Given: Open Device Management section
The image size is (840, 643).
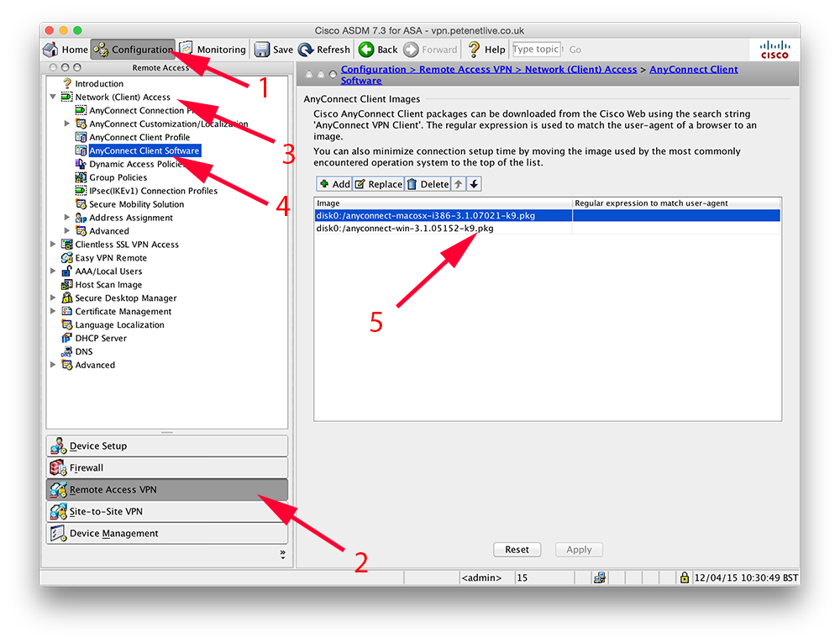Looking at the screenshot, I should (x=167, y=534).
